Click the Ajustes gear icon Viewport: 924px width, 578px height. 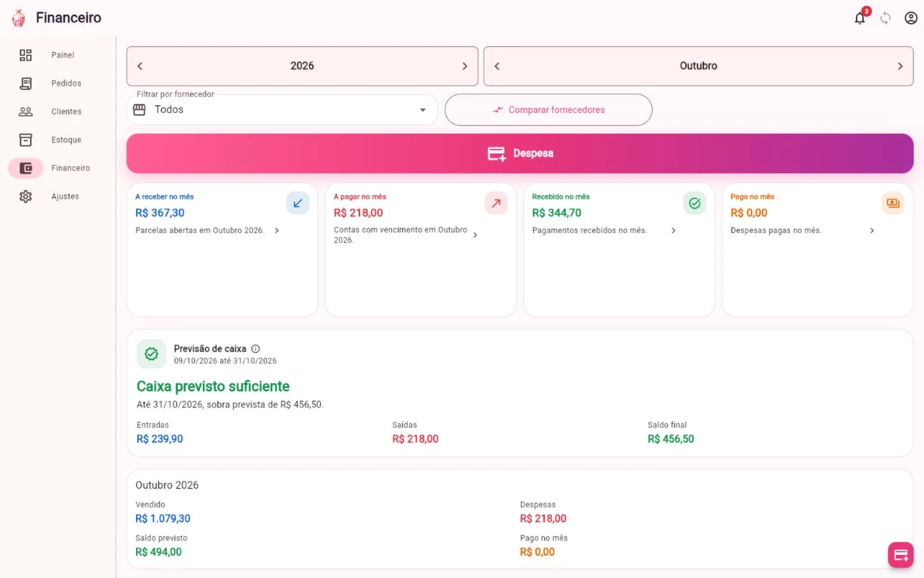[26, 197]
